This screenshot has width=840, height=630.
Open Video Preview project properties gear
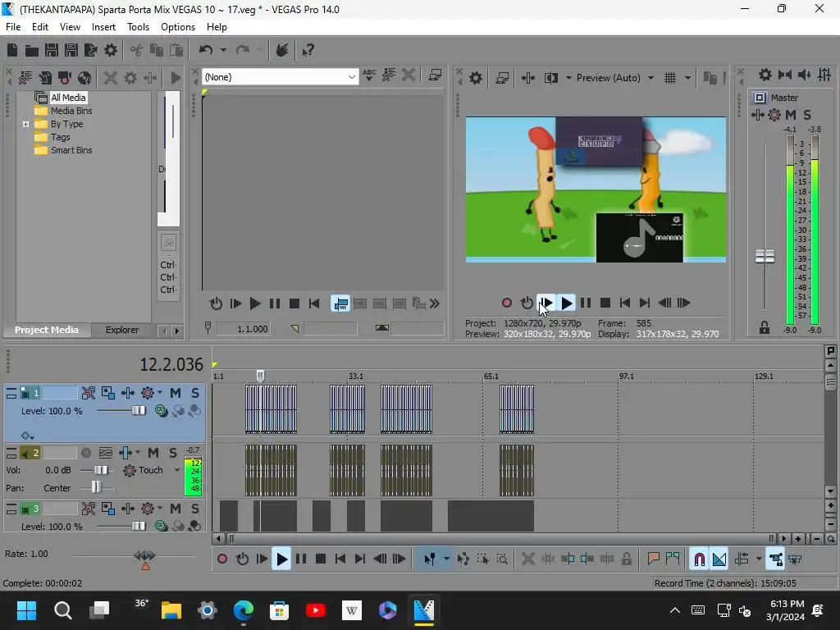(x=476, y=78)
